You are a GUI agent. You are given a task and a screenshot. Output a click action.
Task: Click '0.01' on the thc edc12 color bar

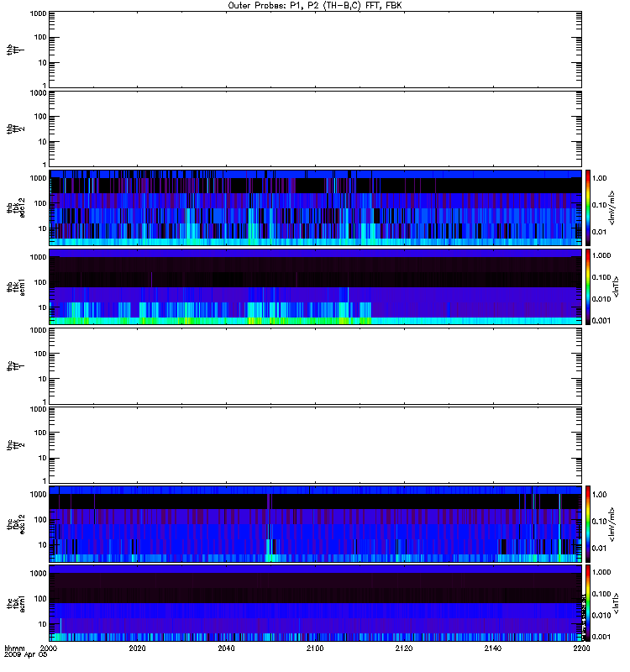coord(599,549)
